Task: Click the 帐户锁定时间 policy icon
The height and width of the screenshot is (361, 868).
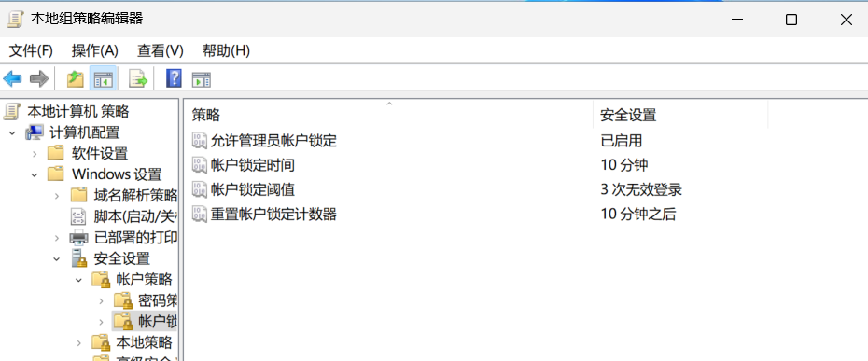Action: click(200, 165)
